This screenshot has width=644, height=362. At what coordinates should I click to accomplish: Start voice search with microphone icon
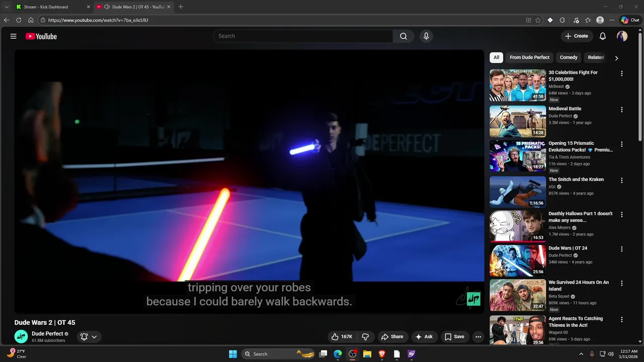point(426,36)
